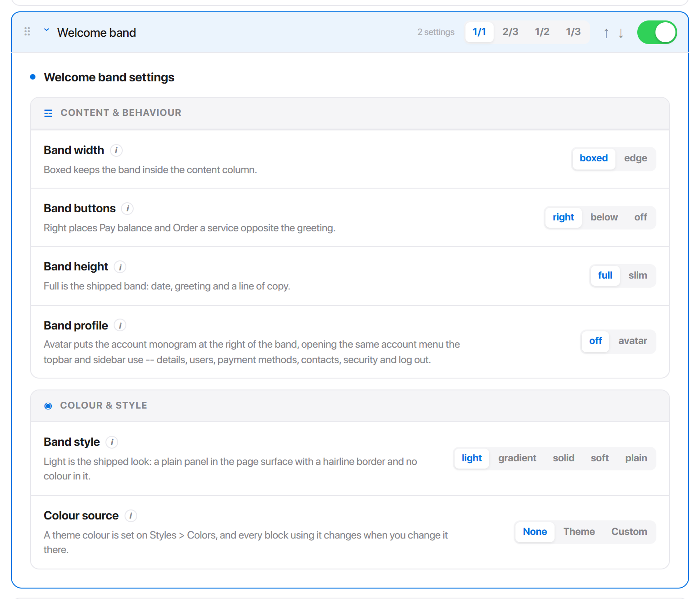Viewport: 700px width, 599px height.
Task: Toggle the Welcome band switch off
Action: tap(657, 32)
